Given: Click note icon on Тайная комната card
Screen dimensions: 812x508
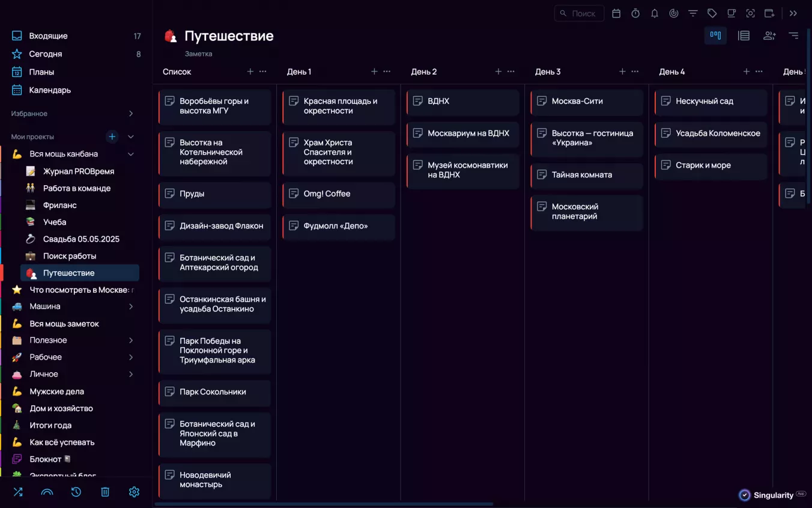Looking at the screenshot, I should pyautogui.click(x=542, y=174).
